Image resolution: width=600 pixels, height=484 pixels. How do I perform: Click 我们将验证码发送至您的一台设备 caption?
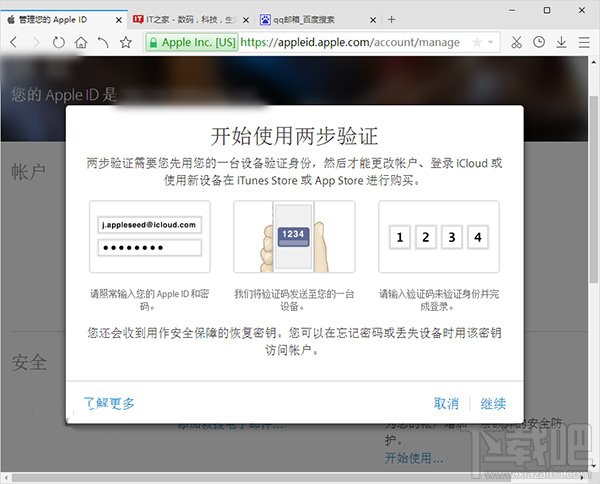294,300
